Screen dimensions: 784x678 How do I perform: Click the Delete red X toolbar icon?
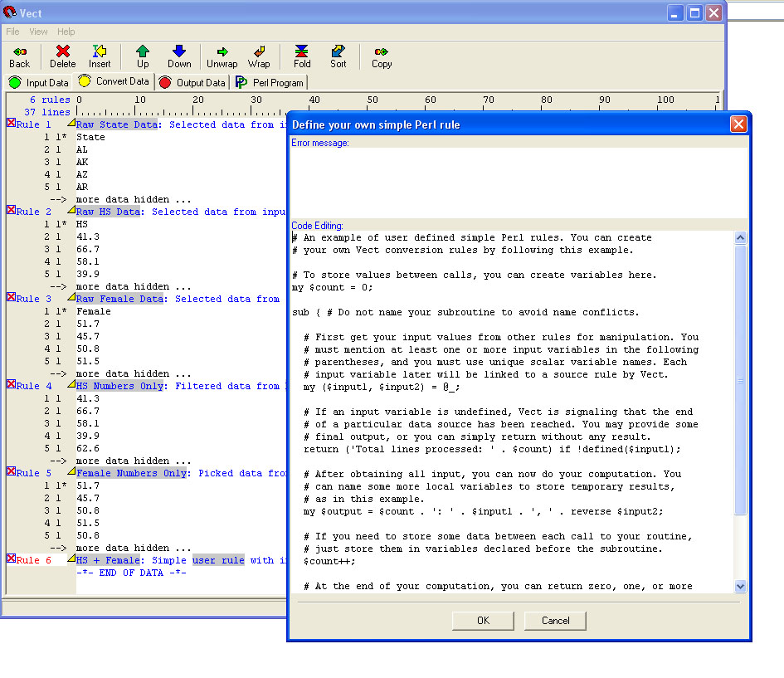62,56
